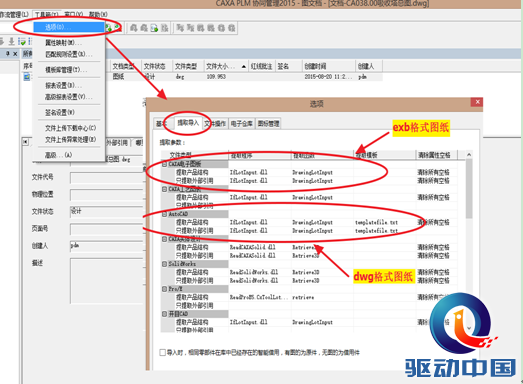523x384 pixels.
Task: Click the retrieve function cell under Pro/E
Action: point(303,297)
